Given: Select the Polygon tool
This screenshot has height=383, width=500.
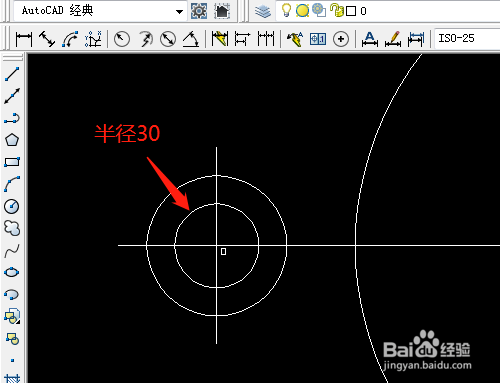Looking at the screenshot, I should [12, 140].
